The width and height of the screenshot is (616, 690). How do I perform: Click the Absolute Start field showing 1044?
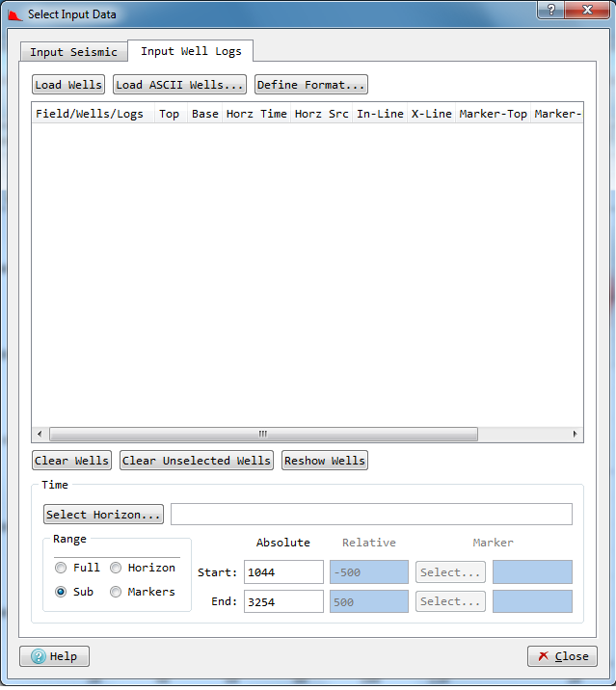(x=283, y=572)
